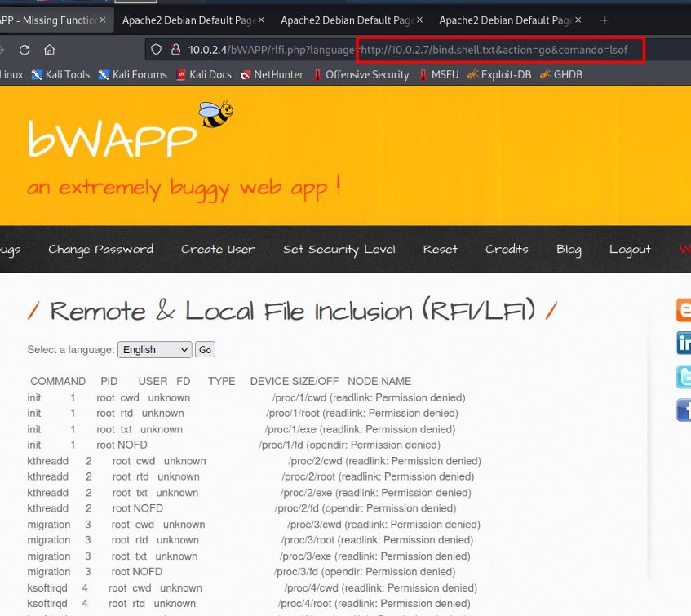691x616 pixels.
Task: Select the /proc/3/exe readlink line
Action: point(375,556)
